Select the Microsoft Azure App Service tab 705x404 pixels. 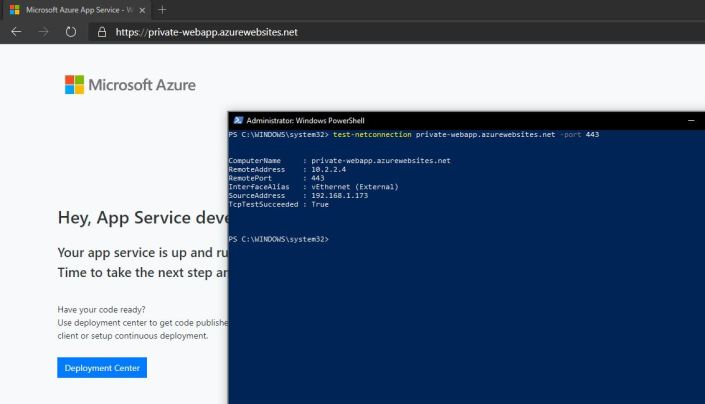76,10
